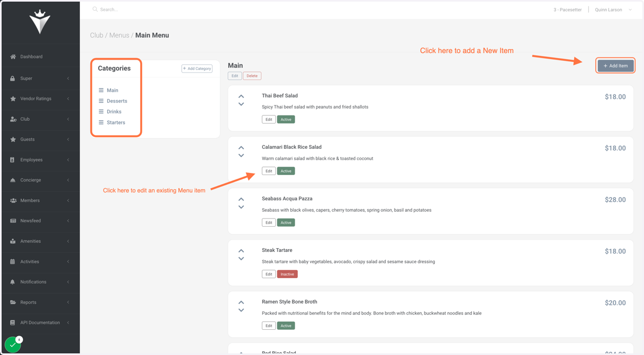The height and width of the screenshot is (355, 644).
Task: Click the drag handle beside Desserts category
Action: [101, 101]
